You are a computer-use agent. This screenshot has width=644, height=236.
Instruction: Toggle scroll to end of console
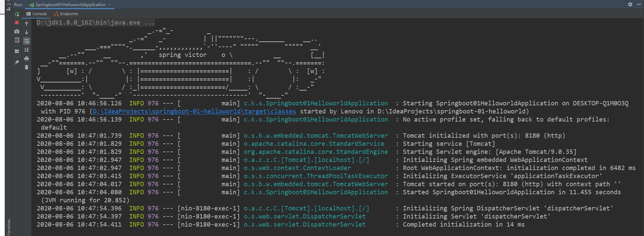27,50
